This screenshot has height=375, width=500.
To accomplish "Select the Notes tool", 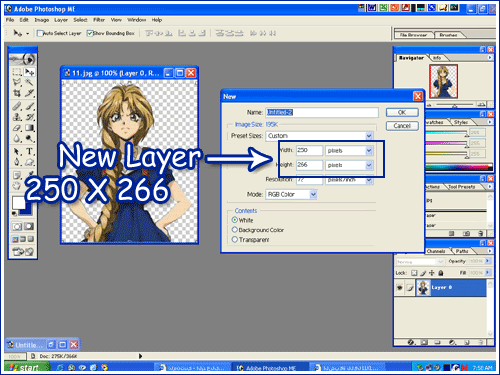I will 17,175.
